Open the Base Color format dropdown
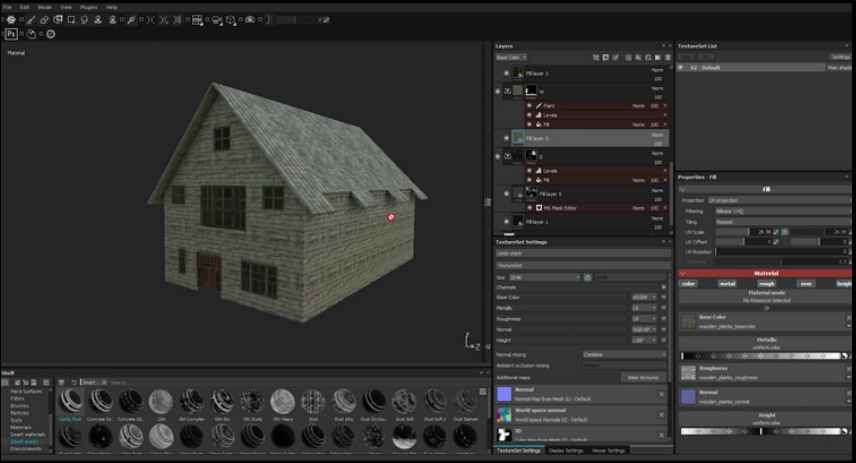 (x=644, y=297)
